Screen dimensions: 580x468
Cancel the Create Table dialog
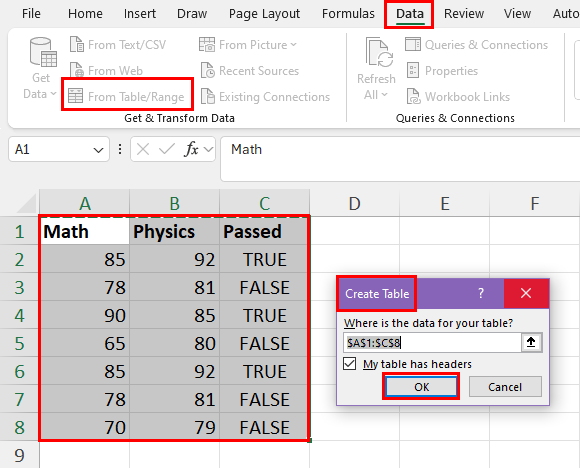(x=505, y=387)
